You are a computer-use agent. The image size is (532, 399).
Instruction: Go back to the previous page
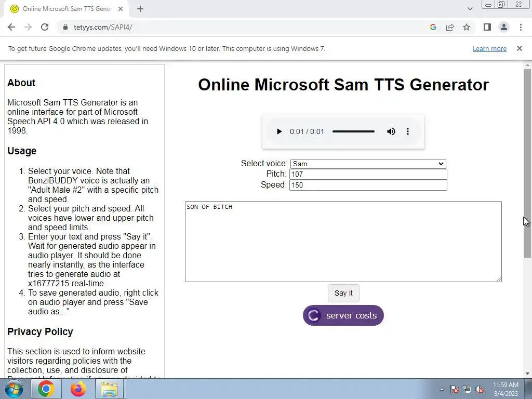11,27
